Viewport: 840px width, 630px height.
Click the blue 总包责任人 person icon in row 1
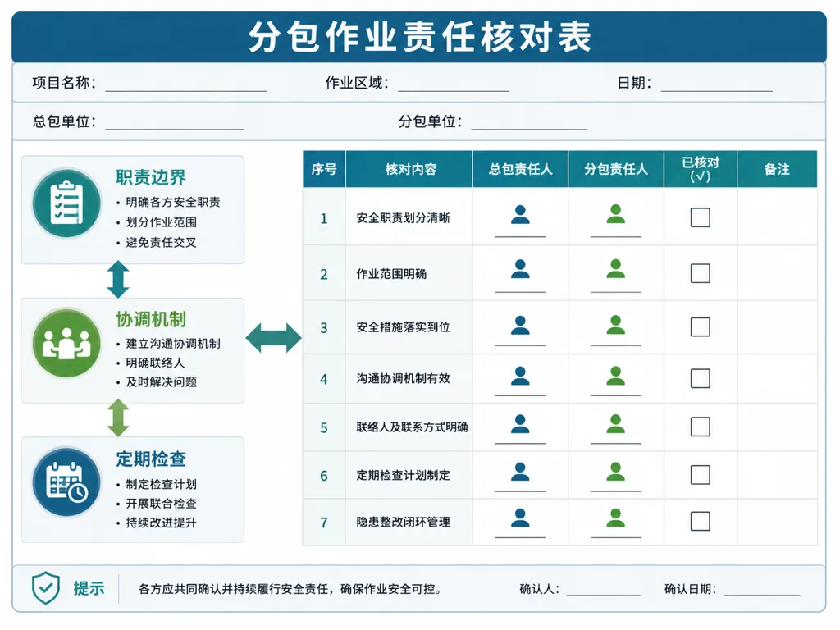520,214
